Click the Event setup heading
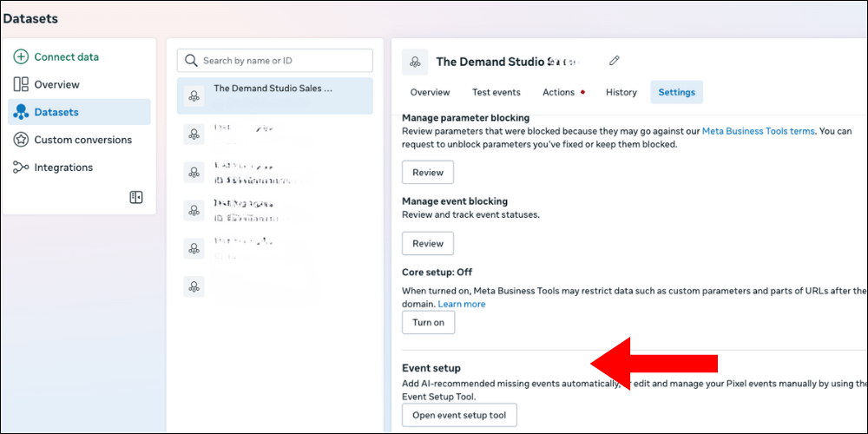Screen dimensions: 868x434 coord(431,368)
